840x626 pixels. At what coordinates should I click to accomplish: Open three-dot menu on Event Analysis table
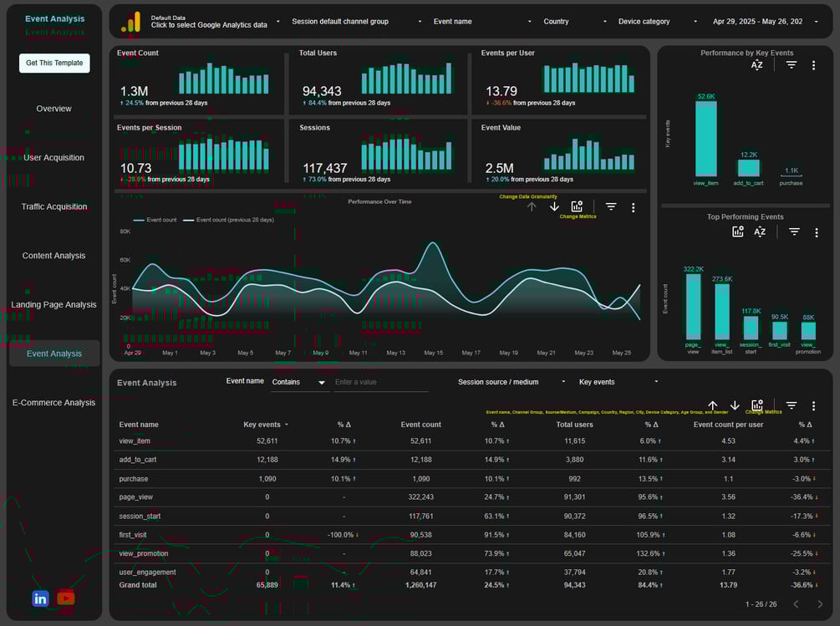tap(813, 406)
